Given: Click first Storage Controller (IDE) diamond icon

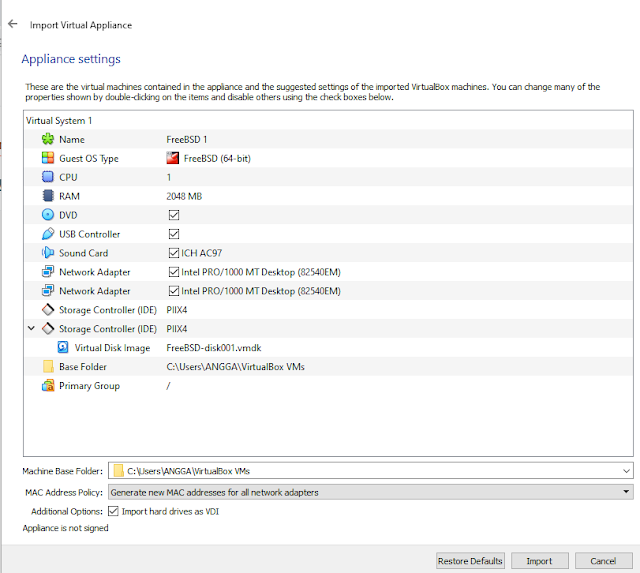Looking at the screenshot, I should (48, 310).
